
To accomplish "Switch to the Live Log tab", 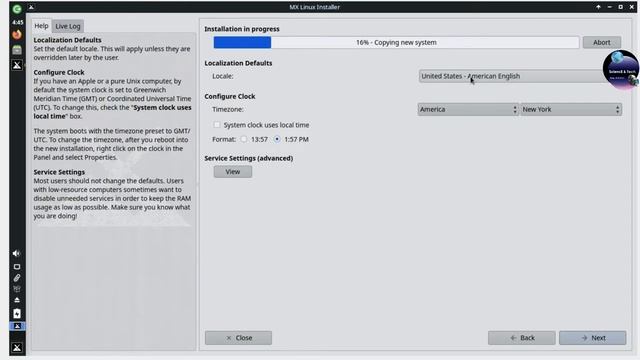I will pos(68,26).
